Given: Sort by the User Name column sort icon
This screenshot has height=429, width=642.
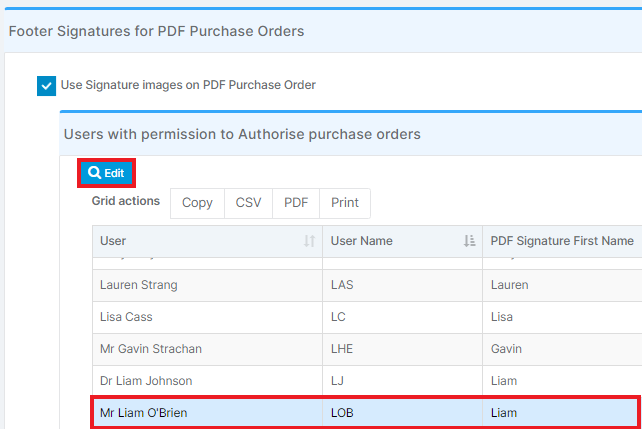Looking at the screenshot, I should coord(469,241).
